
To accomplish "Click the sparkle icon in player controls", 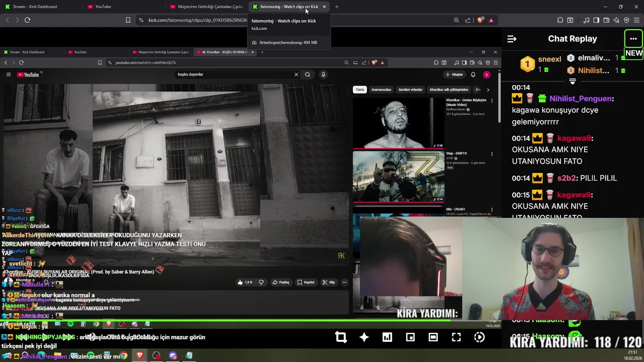I will point(364,337).
